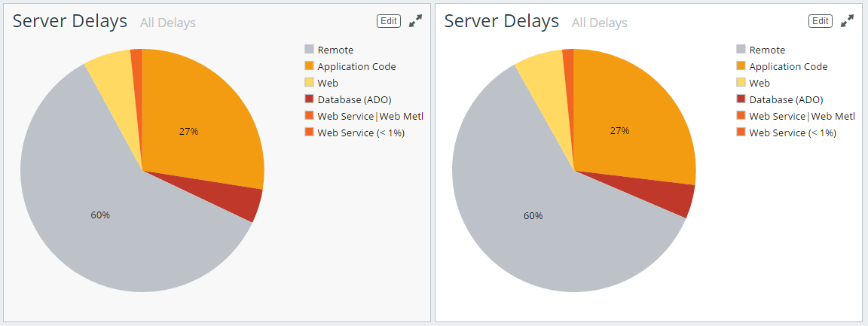Click Web legend label in left panel

328,83
